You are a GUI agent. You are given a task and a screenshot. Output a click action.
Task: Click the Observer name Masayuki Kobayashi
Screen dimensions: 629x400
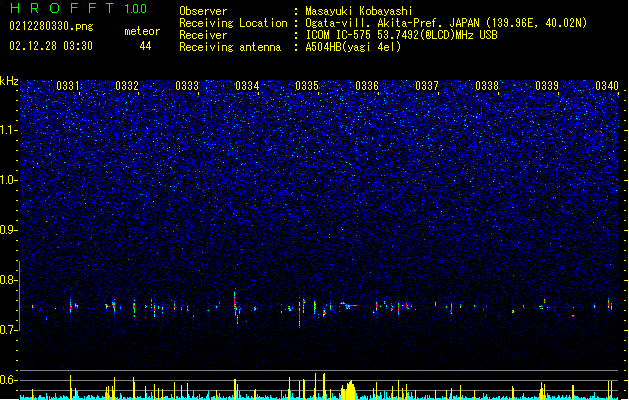click(x=359, y=11)
